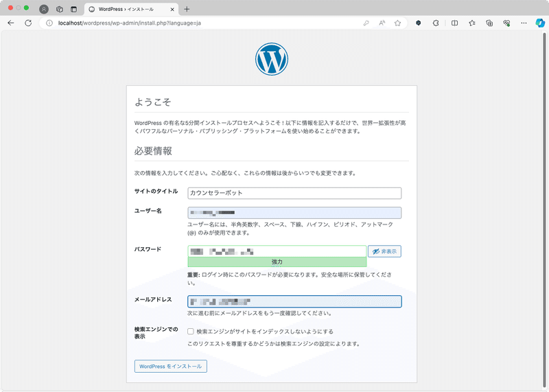This screenshot has width=549, height=392.
Task: Click the WordPress logo
Action: (x=272, y=59)
